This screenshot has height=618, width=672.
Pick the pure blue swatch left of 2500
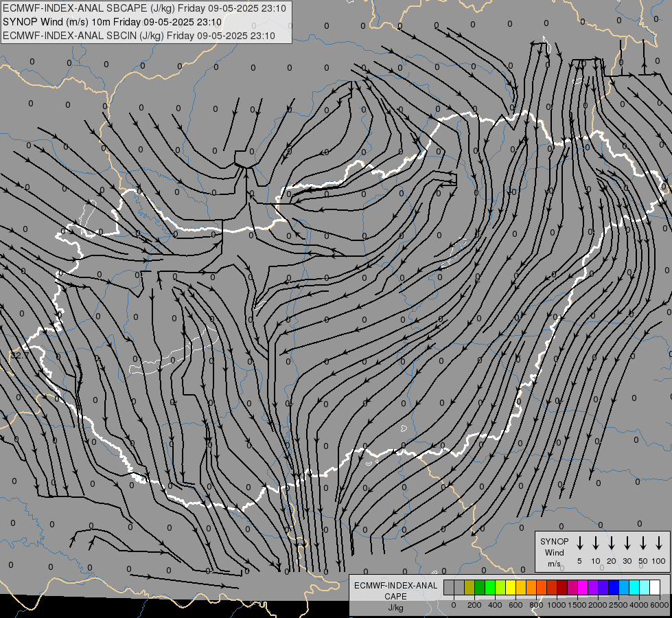(614, 587)
